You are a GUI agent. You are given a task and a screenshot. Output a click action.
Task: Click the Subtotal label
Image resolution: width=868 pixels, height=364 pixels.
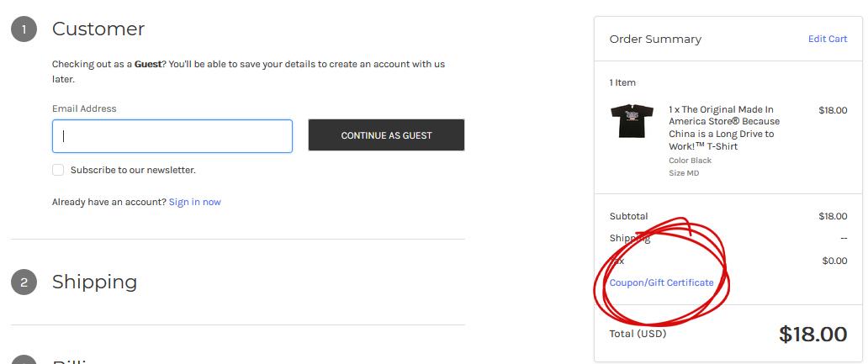click(x=628, y=216)
